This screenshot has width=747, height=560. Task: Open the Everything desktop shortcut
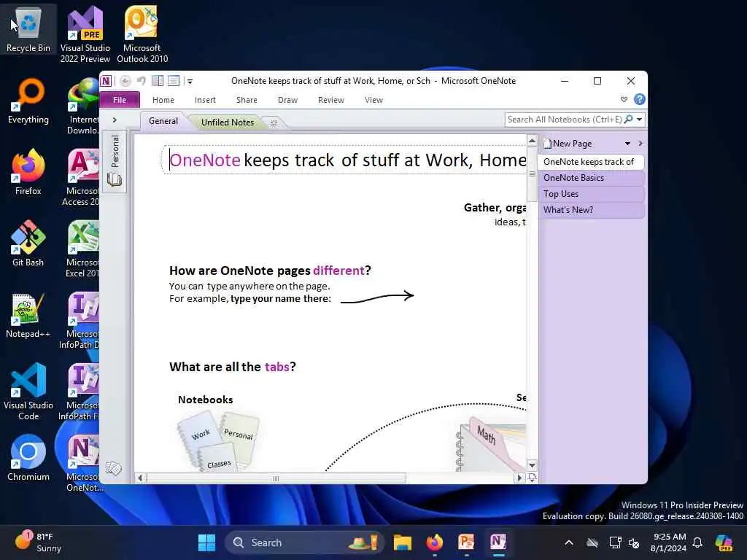point(28,101)
